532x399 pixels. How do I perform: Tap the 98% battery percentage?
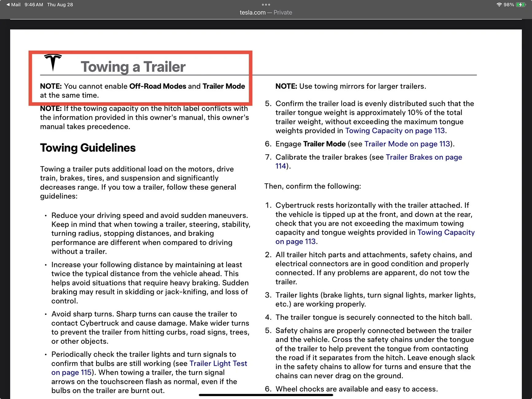[x=509, y=5]
